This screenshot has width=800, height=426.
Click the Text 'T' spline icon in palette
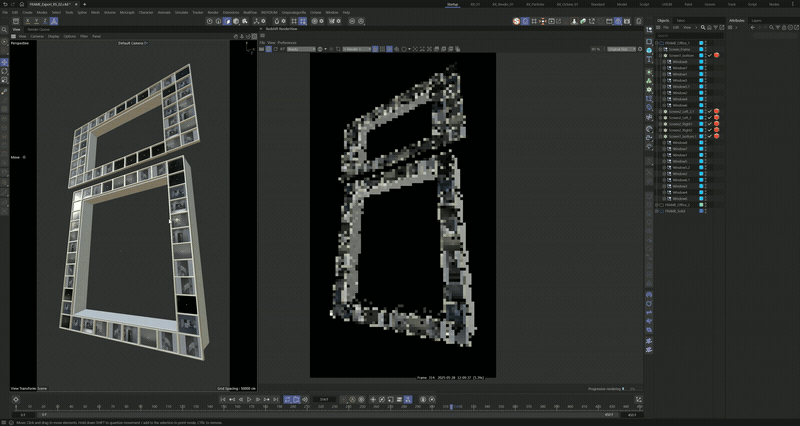(649, 59)
